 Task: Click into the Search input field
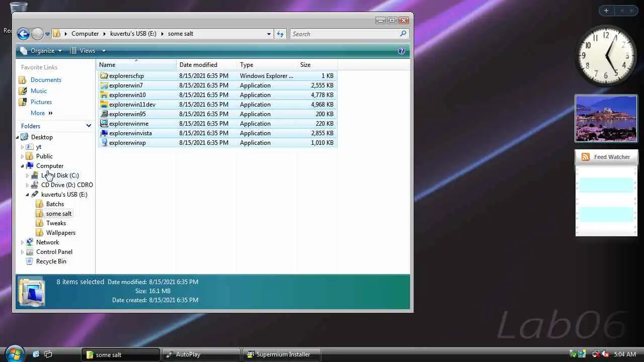point(345,34)
